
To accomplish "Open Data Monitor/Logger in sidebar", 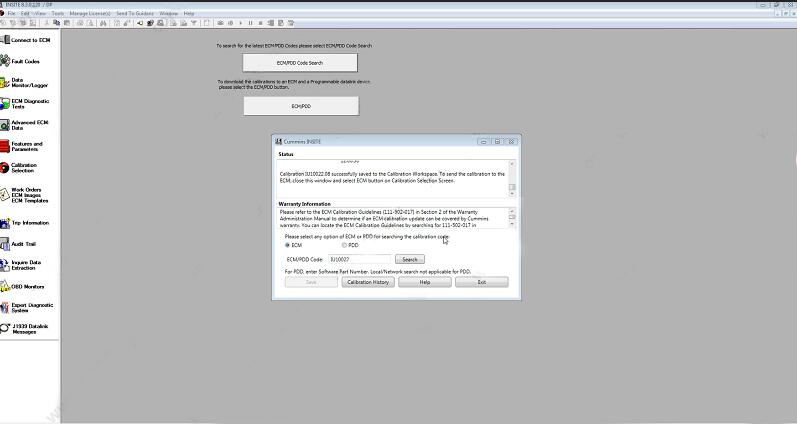I will click(x=24, y=82).
